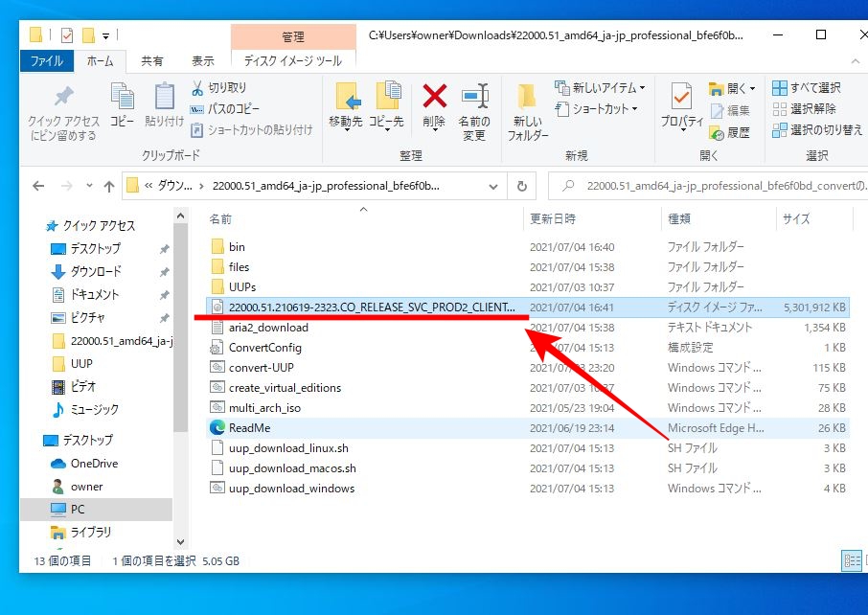Select the files folder

(x=528, y=267)
